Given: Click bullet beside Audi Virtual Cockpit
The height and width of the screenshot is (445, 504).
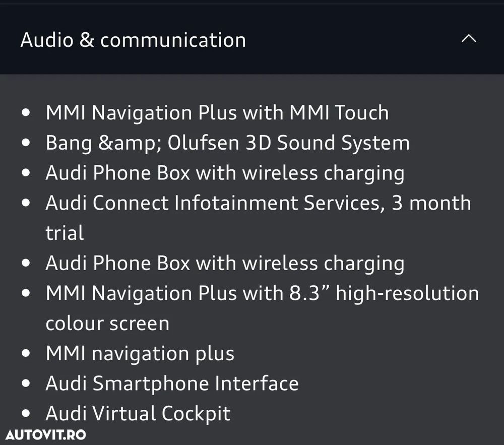Looking at the screenshot, I should coord(27,414).
